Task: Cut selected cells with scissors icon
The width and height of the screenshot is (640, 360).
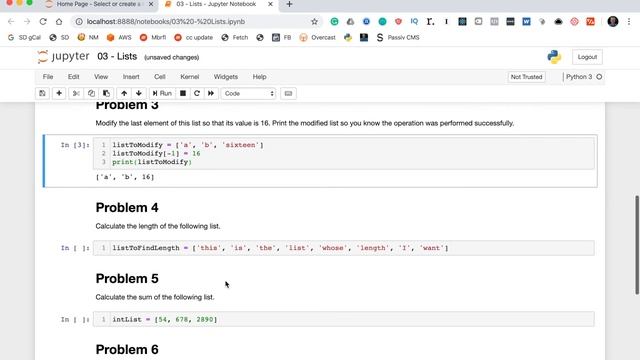Action: (x=76, y=93)
